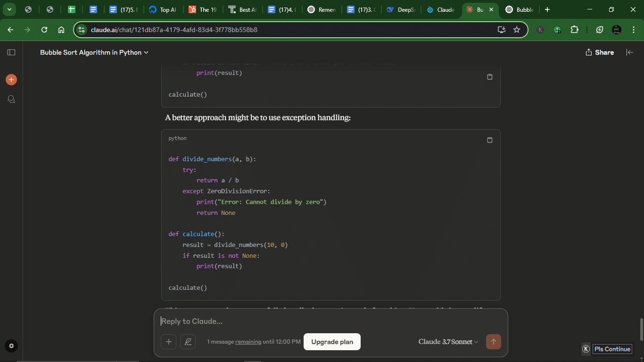Image resolution: width=644 pixels, height=362 pixels.
Task: Send the message with arrow button
Action: [x=494, y=342]
